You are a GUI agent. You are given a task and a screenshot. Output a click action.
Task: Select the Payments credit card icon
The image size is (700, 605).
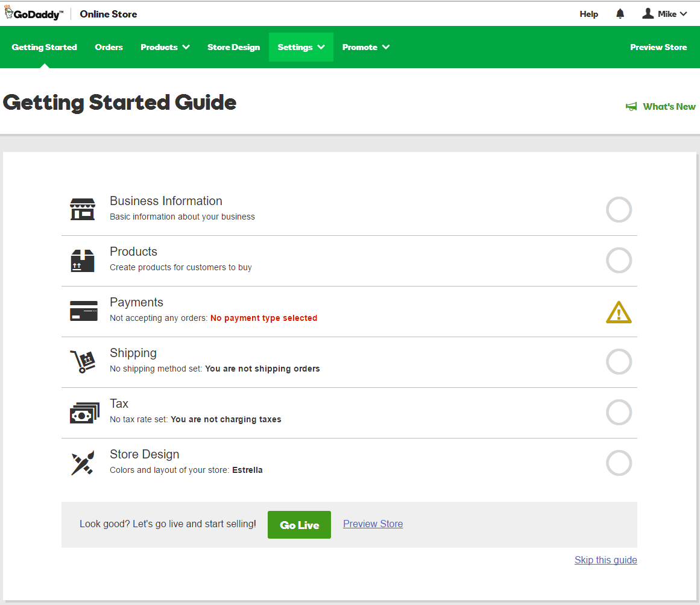(x=83, y=309)
